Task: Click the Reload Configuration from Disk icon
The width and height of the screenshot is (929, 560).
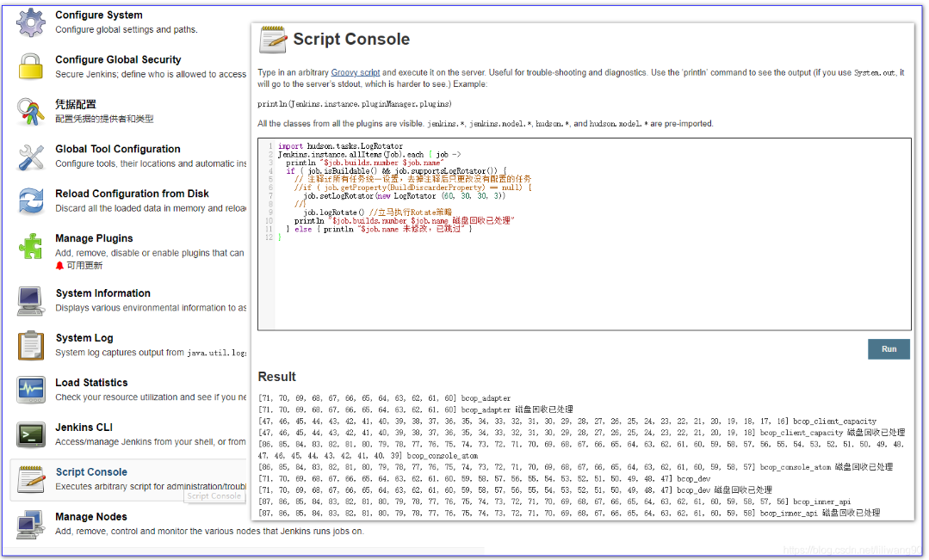Action: [x=31, y=201]
